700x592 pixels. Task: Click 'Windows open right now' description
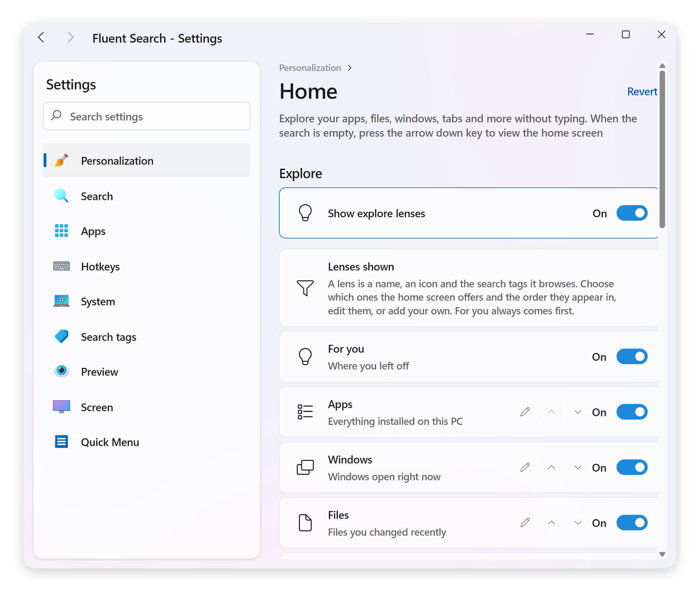[x=384, y=476]
